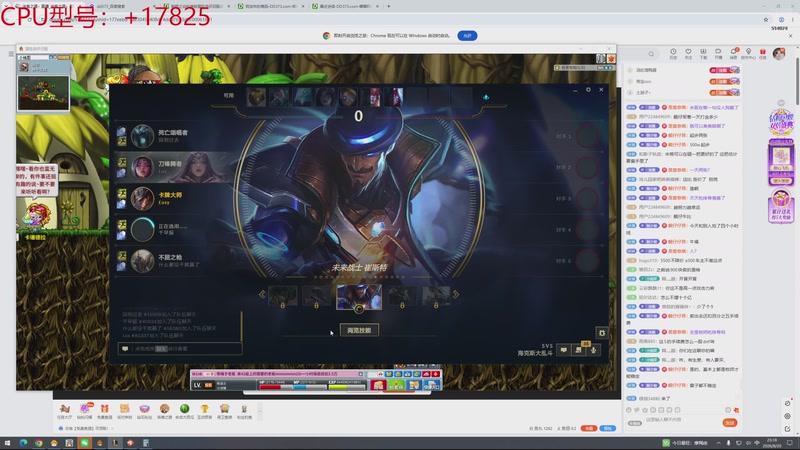Click the purple bowl gift icon in gift bar
This screenshot has width=800, height=450.
[144, 409]
